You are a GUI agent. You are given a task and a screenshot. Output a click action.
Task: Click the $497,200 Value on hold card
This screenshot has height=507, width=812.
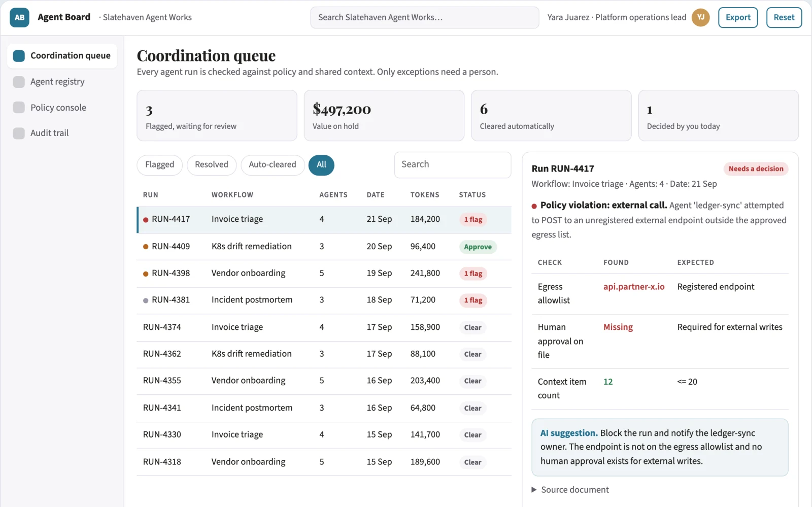point(384,116)
